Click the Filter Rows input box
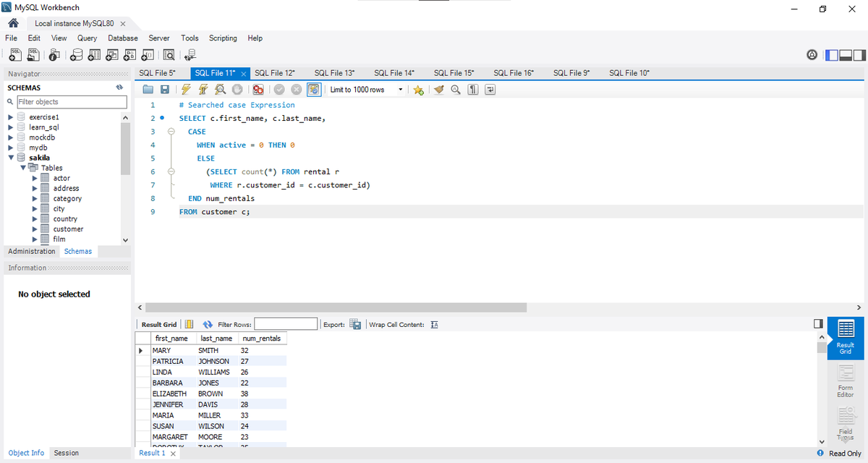 [x=286, y=324]
